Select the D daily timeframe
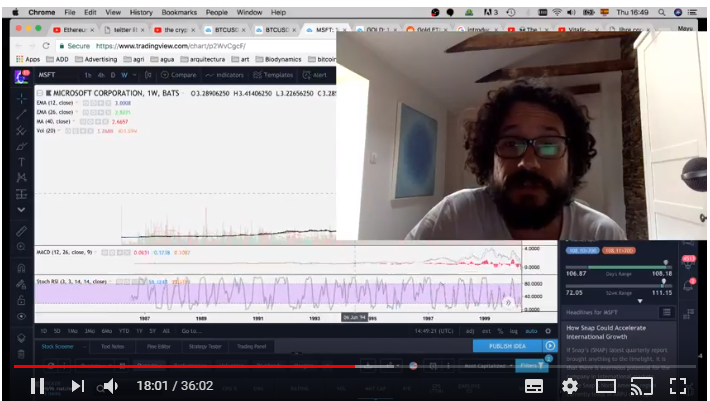Image resolution: width=710 pixels, height=401 pixels. [x=113, y=75]
